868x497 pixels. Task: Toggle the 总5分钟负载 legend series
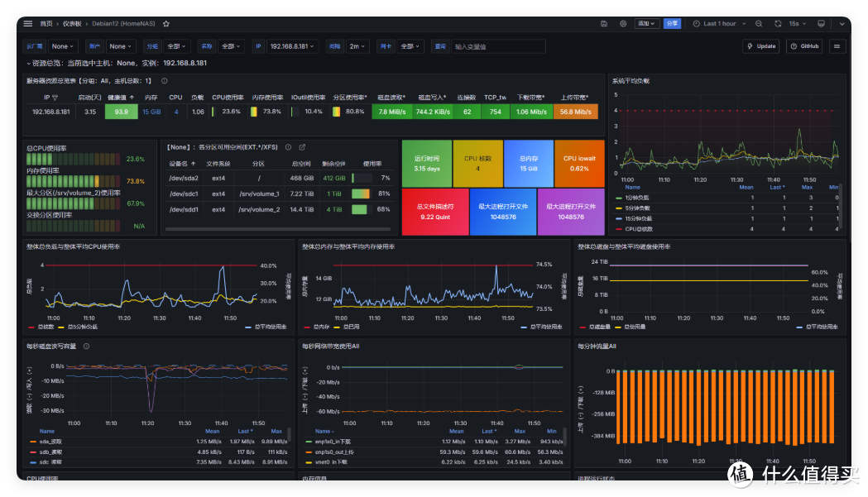[x=83, y=327]
